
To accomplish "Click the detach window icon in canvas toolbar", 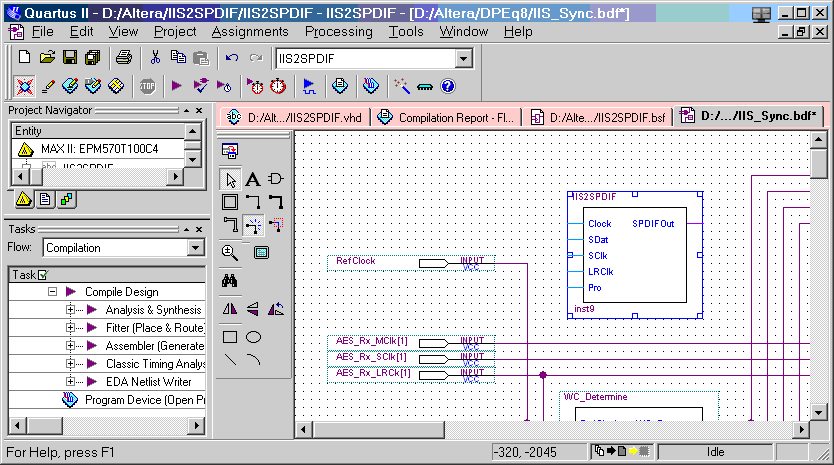I will (230, 151).
